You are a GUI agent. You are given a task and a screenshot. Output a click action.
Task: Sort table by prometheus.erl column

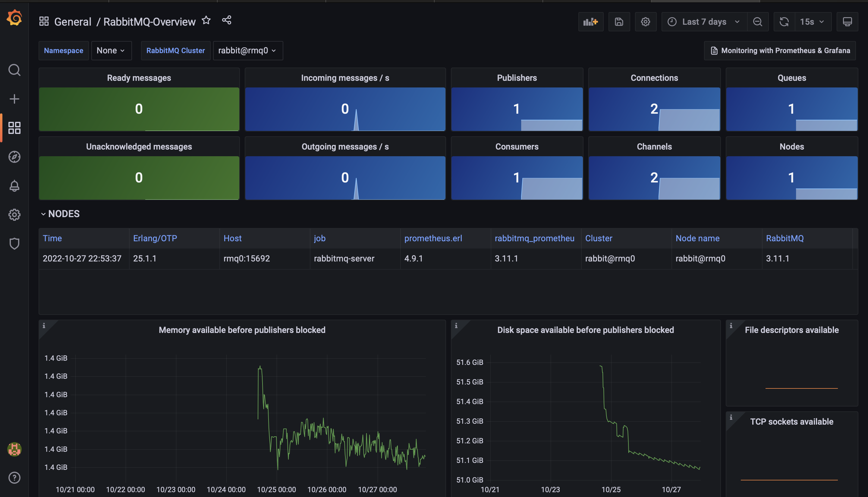[433, 238]
